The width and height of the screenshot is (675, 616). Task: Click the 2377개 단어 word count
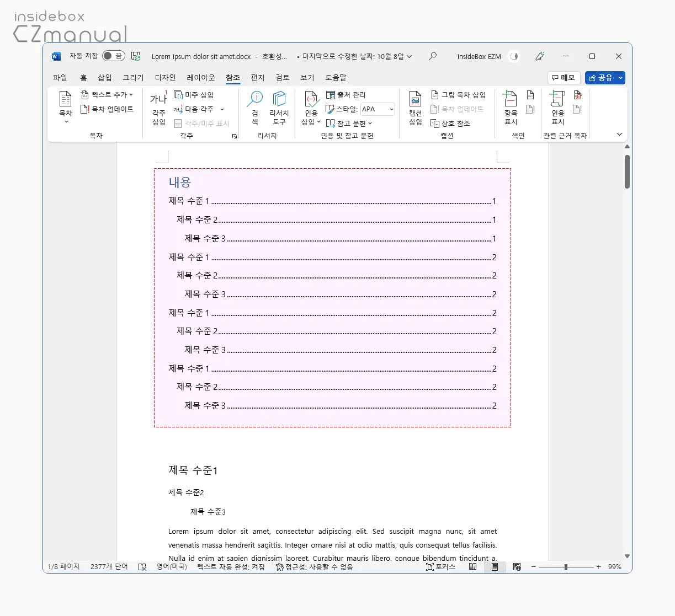pos(109,566)
